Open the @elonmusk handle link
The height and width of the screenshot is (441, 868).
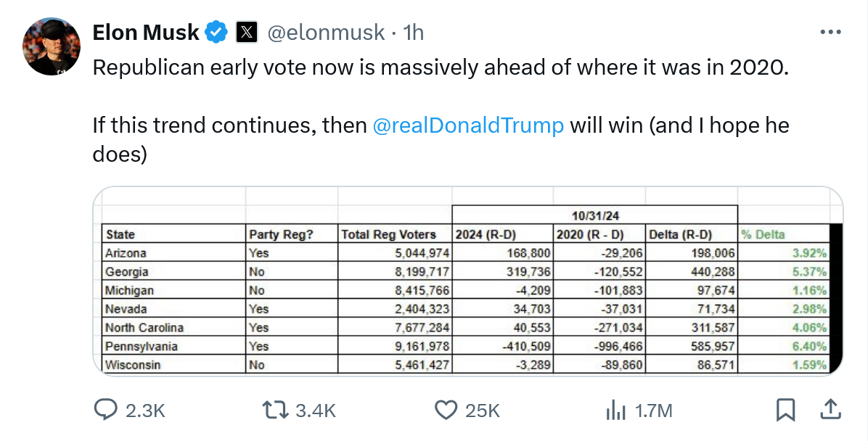pyautogui.click(x=327, y=33)
